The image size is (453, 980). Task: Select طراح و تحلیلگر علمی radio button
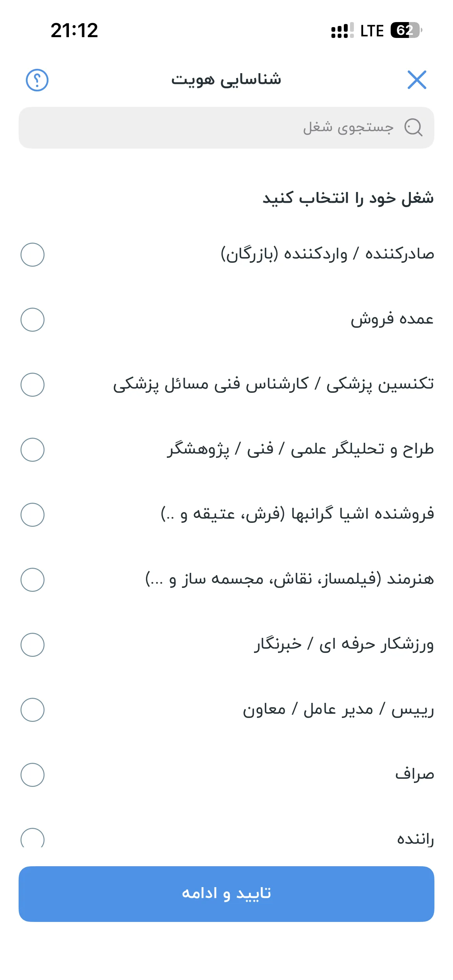pos(33,450)
